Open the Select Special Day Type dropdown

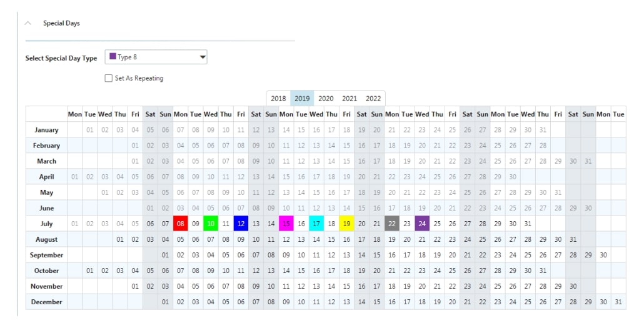tap(202, 57)
